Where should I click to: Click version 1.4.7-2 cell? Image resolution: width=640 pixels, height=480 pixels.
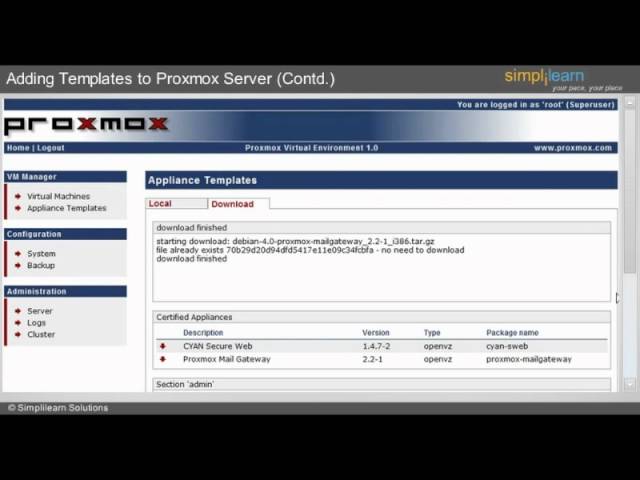[376, 346]
